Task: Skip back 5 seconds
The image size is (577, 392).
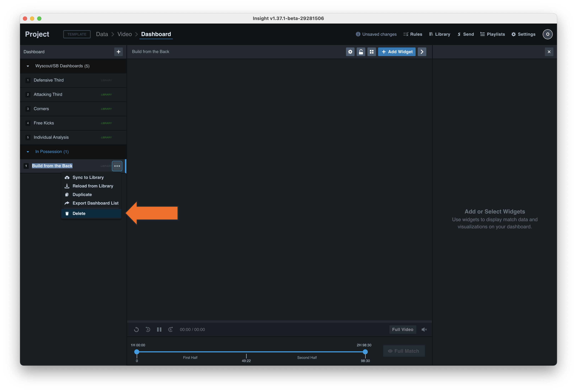Action: [x=148, y=330]
